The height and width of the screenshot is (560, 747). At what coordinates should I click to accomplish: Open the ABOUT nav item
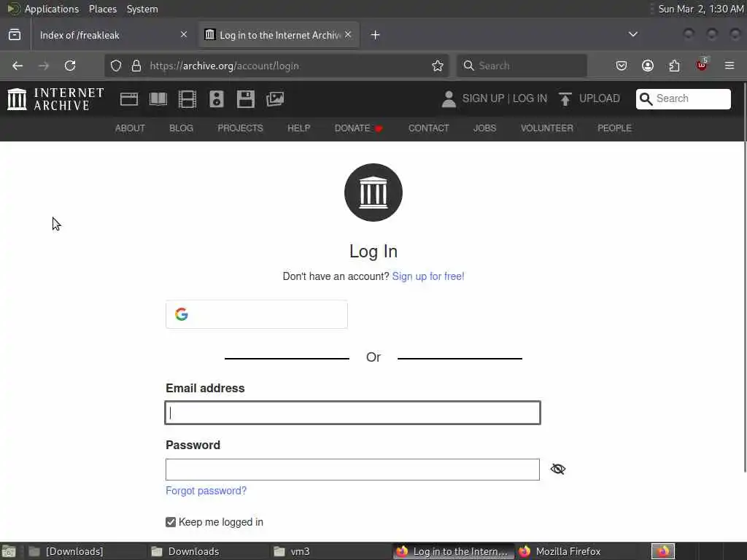pyautogui.click(x=130, y=128)
